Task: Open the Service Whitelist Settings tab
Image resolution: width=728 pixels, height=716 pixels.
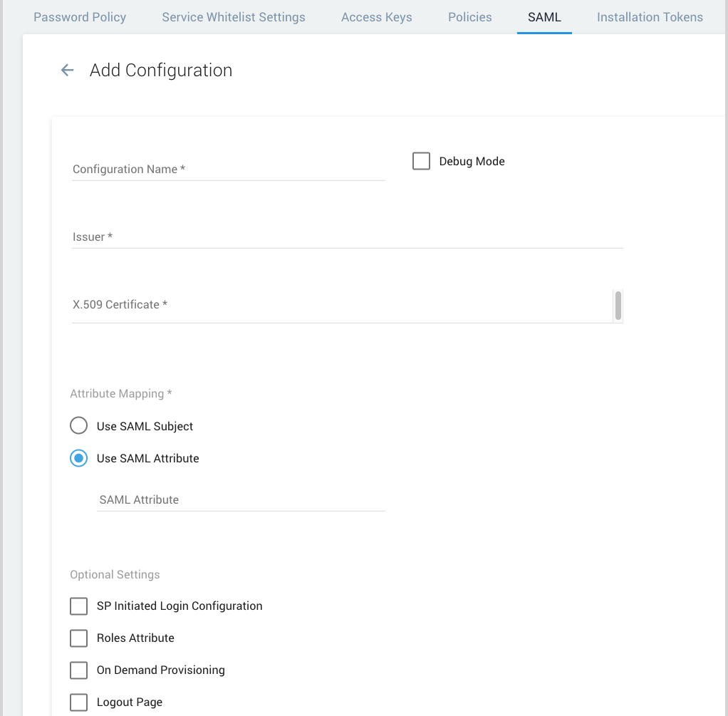Action: click(233, 16)
